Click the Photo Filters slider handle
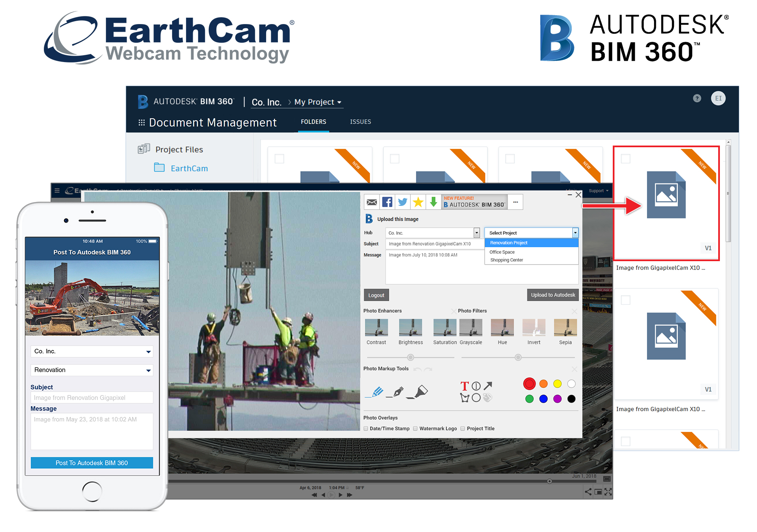757x532 pixels. point(518,357)
